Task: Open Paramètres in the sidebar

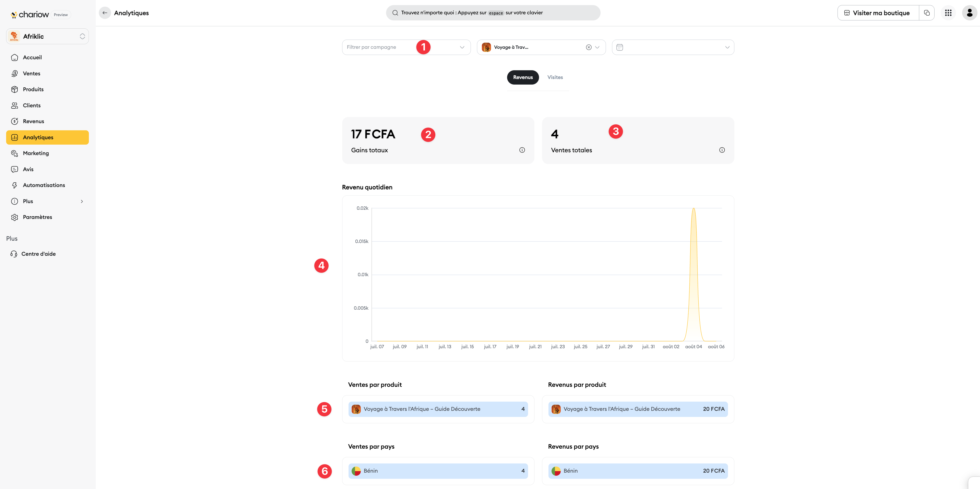Action: click(47, 217)
